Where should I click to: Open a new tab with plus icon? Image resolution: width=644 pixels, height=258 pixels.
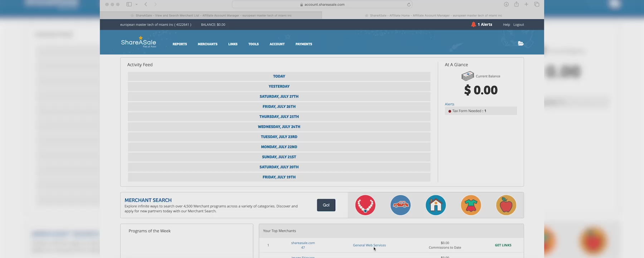tap(526, 4)
